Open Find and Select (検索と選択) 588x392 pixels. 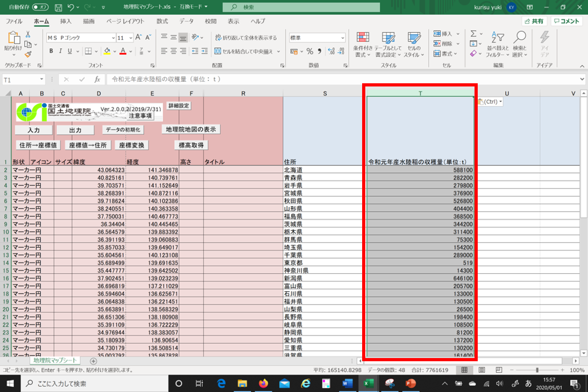tap(520, 44)
